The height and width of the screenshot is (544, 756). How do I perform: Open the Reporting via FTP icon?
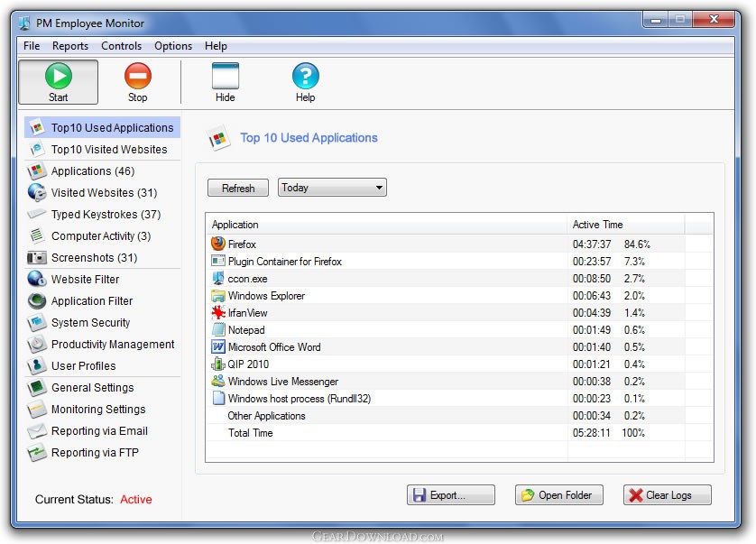coord(37,452)
